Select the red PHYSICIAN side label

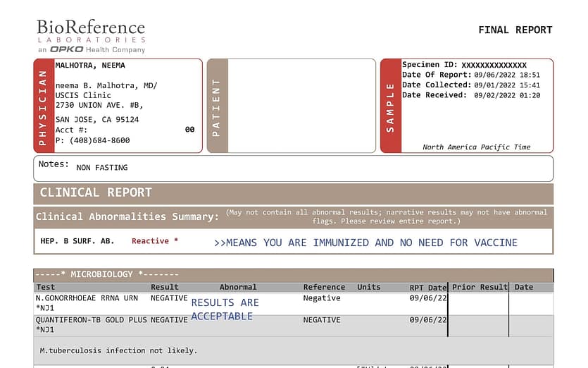43,106
